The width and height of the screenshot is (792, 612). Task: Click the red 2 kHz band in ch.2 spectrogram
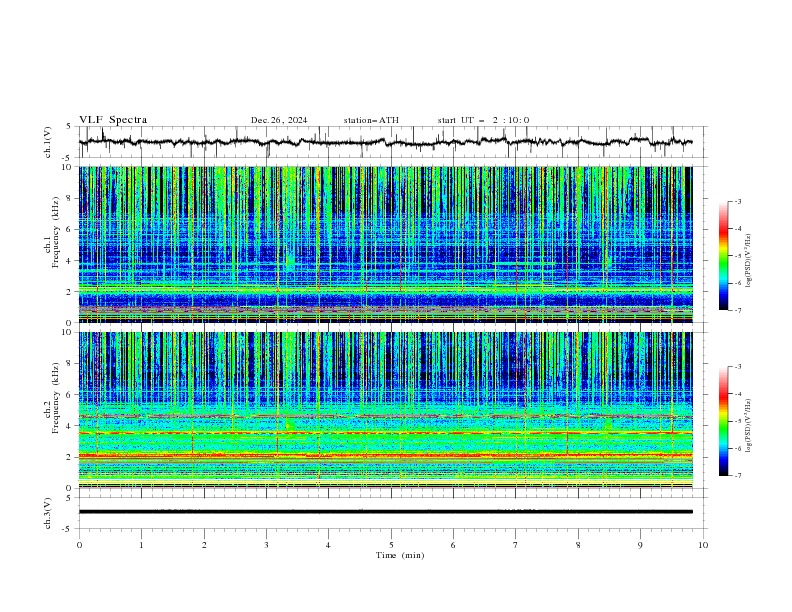(385, 455)
